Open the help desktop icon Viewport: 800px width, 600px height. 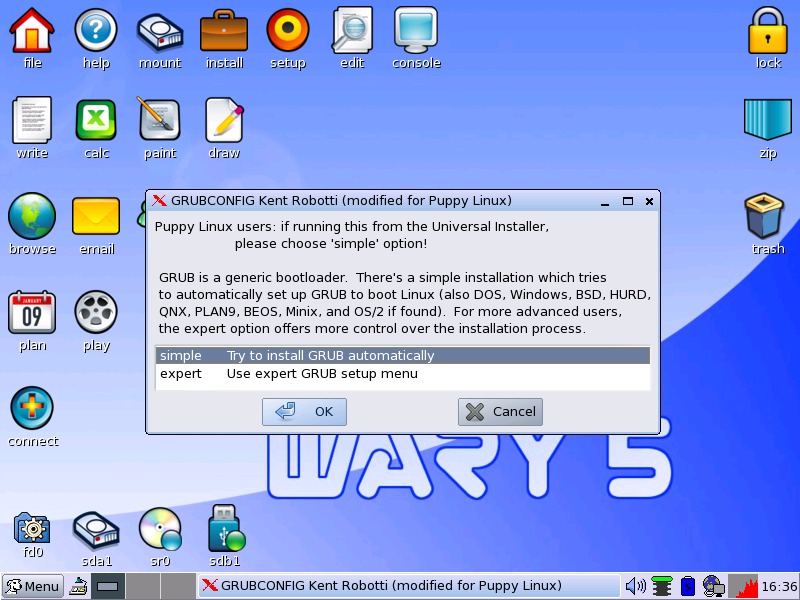point(96,32)
